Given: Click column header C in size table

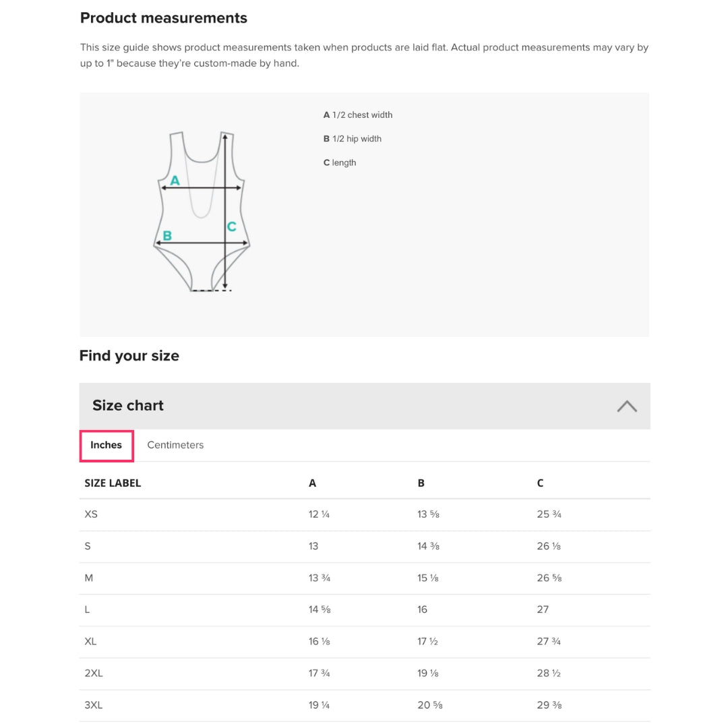Looking at the screenshot, I should (540, 483).
